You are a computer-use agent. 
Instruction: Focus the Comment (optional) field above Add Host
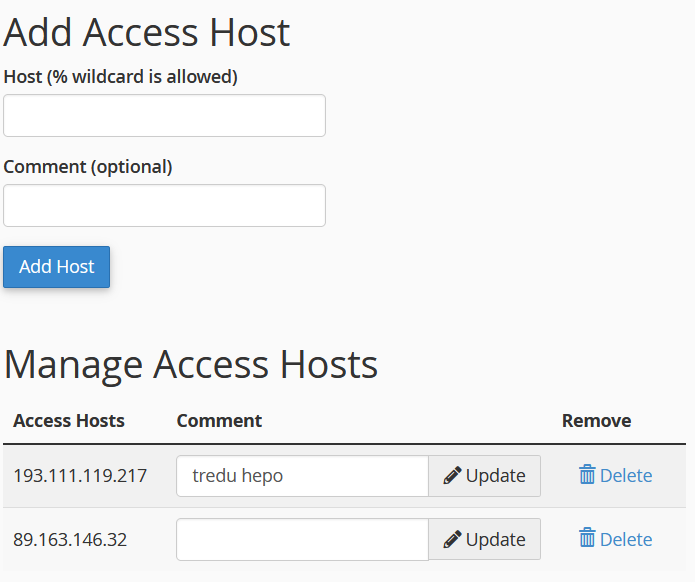(x=164, y=206)
